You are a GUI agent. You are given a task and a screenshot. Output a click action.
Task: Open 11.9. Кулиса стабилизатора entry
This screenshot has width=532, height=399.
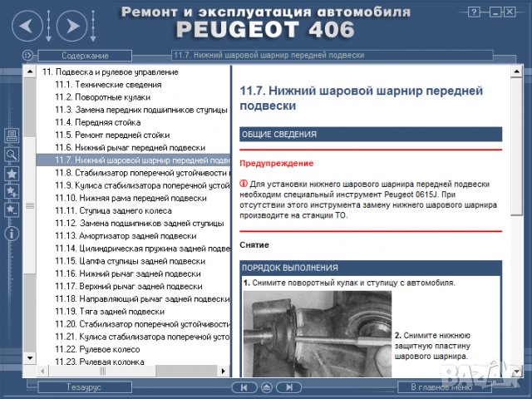[142, 185]
